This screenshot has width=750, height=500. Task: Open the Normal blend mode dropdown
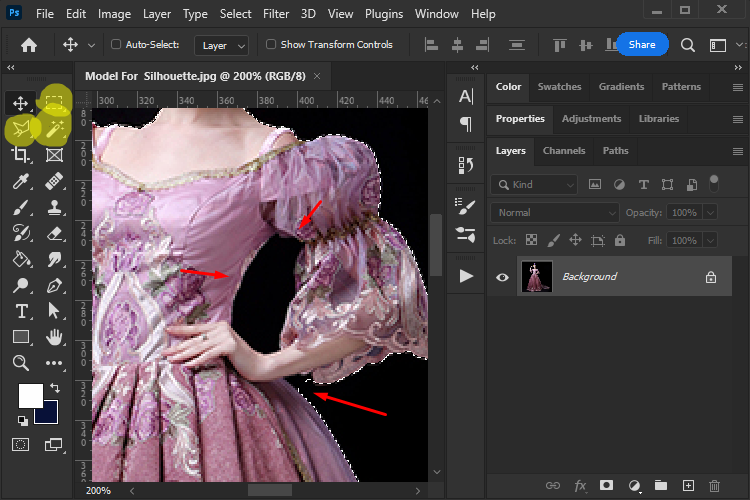coord(554,213)
